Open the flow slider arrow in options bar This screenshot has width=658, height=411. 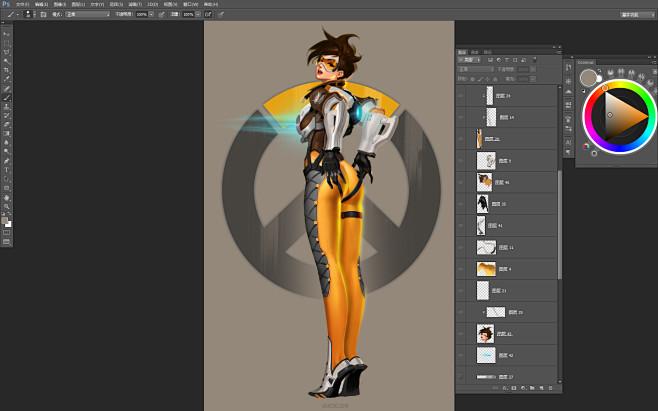[x=198, y=14]
